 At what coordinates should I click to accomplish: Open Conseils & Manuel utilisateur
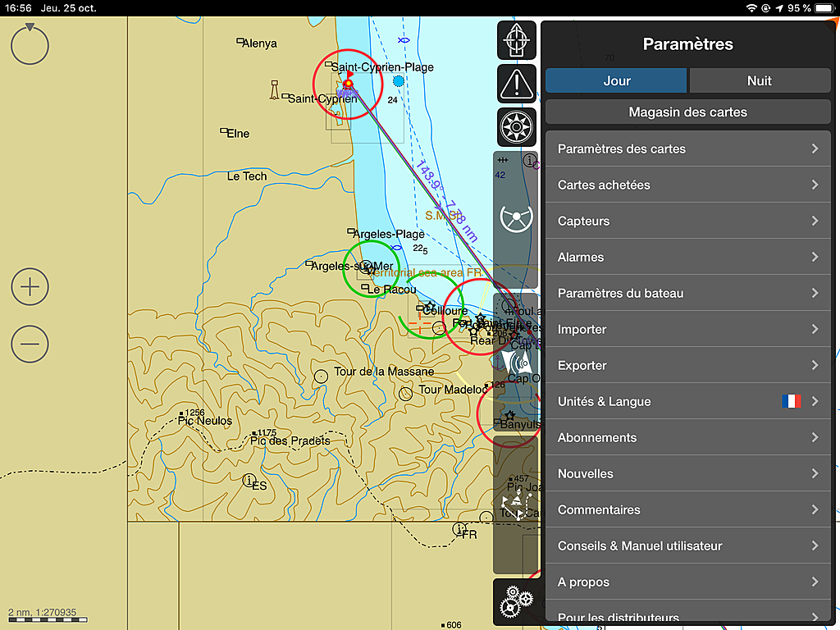click(688, 546)
